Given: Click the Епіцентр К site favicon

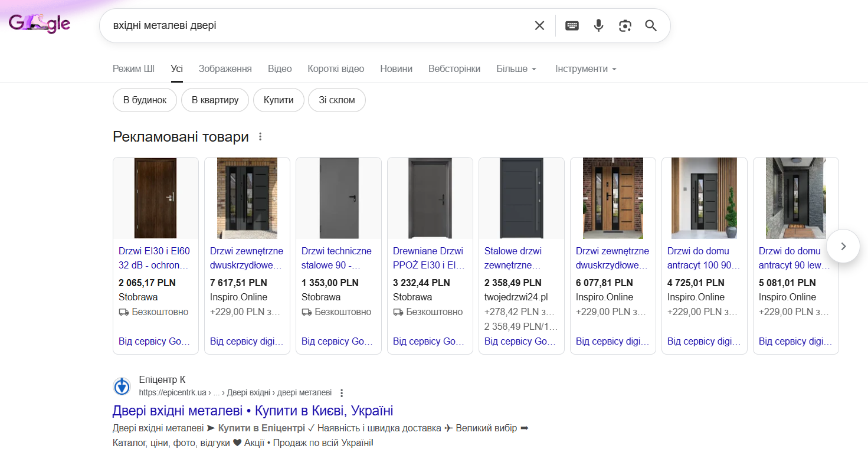Looking at the screenshot, I should 122,386.
